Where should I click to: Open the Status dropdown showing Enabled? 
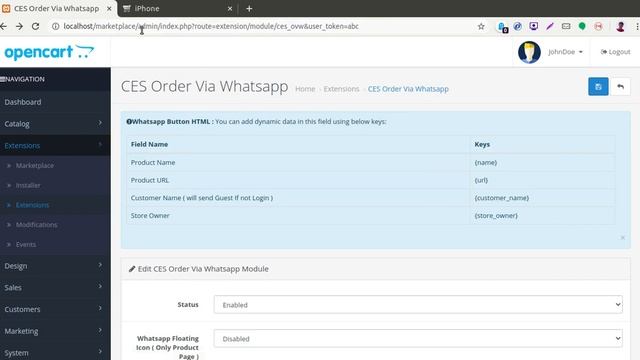pos(418,304)
